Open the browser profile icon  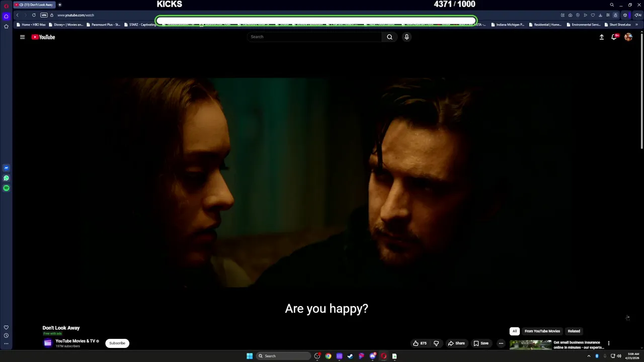[x=615, y=15]
